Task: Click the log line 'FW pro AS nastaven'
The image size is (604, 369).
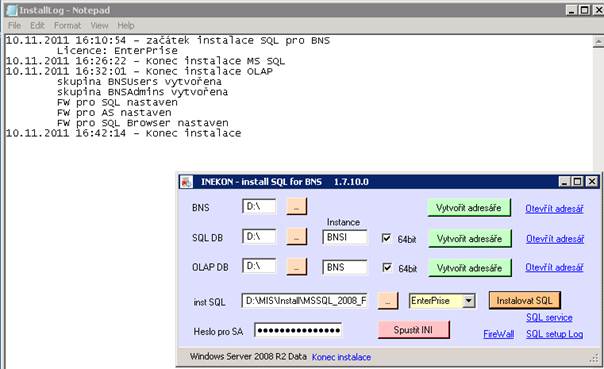Action: [114, 112]
